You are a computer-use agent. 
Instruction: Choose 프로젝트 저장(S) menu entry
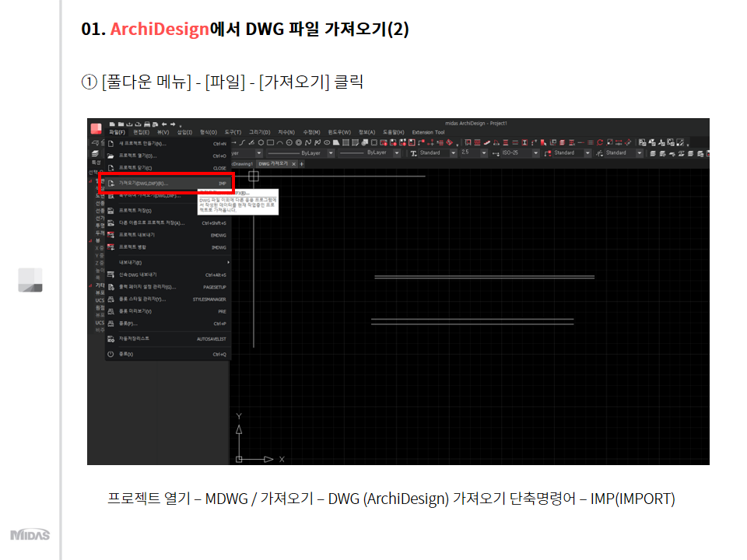click(168, 211)
